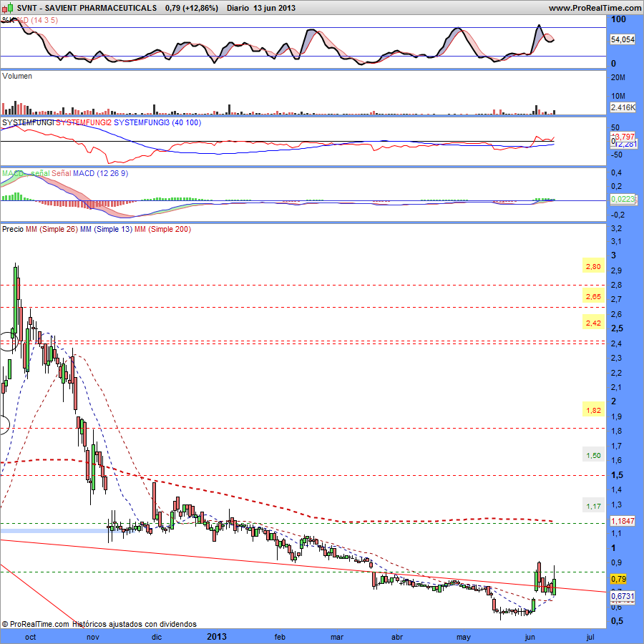Image resolution: width=644 pixels, height=644 pixels.
Task: Click feb on the time axis
Action: (280, 637)
